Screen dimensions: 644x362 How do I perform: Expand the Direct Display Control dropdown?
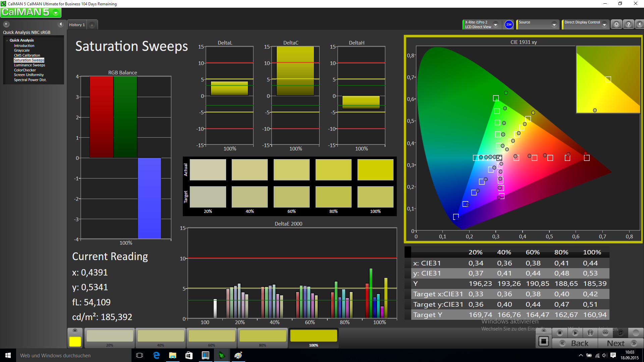click(604, 24)
